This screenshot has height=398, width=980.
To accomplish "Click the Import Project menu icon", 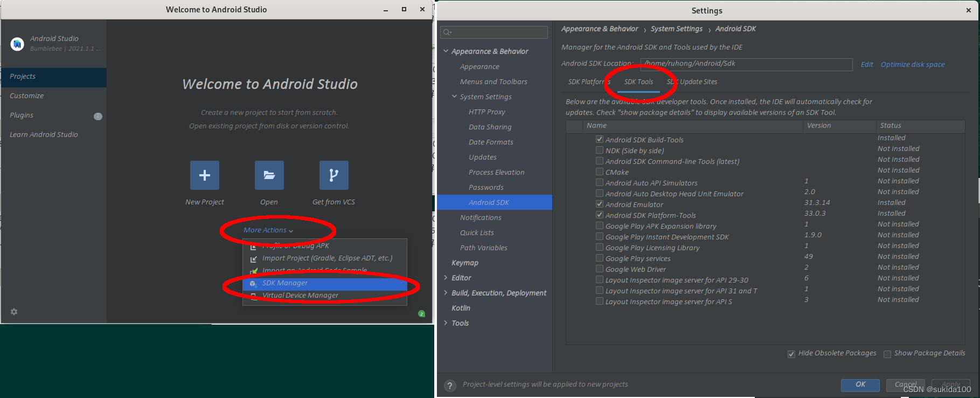I will coord(253,259).
